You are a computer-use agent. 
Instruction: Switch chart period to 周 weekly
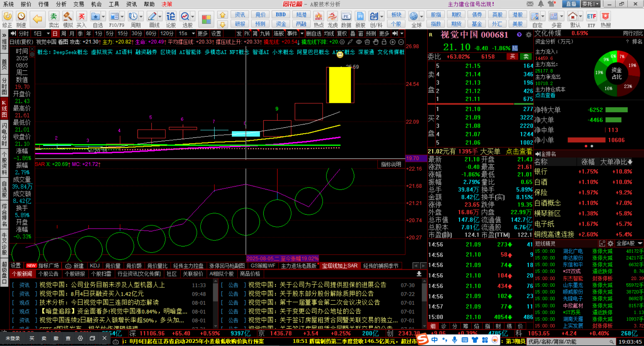tap(64, 34)
